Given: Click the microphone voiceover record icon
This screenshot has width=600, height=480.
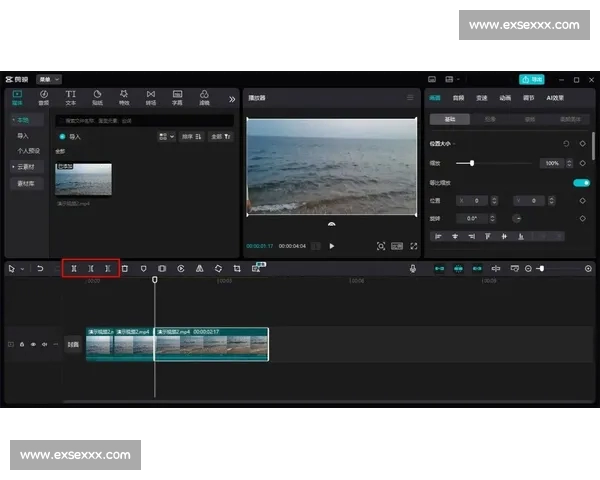Looking at the screenshot, I should click(x=412, y=268).
